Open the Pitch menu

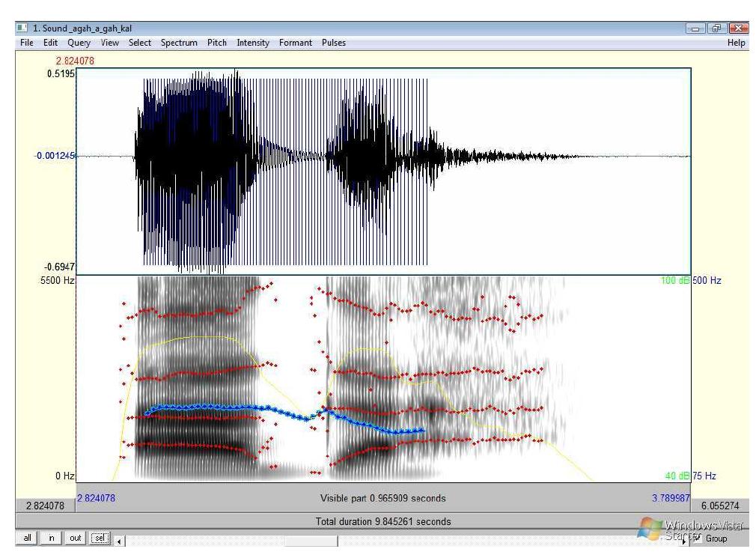216,43
